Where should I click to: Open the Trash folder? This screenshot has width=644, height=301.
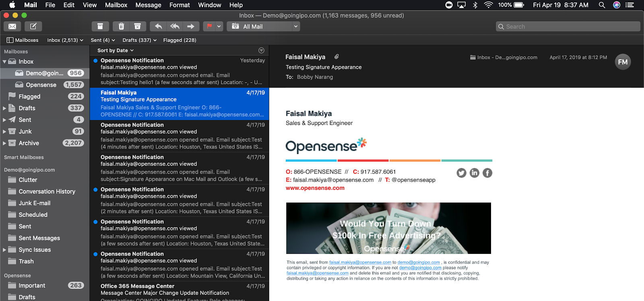(x=45, y=262)
